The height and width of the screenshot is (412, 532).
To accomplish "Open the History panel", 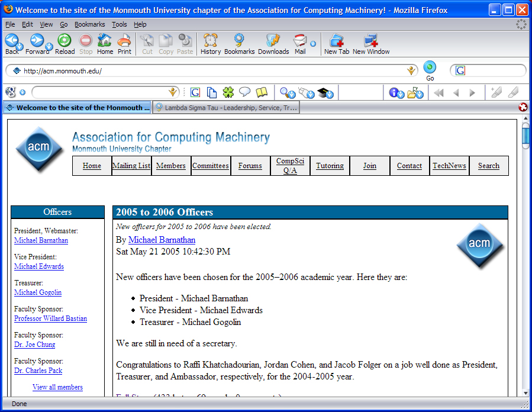I will tap(210, 41).
